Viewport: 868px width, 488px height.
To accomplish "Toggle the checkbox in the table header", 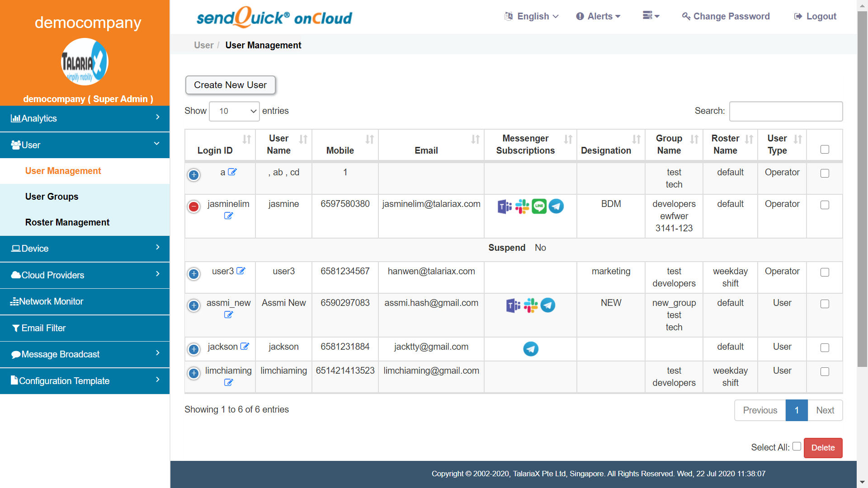I will [x=825, y=150].
